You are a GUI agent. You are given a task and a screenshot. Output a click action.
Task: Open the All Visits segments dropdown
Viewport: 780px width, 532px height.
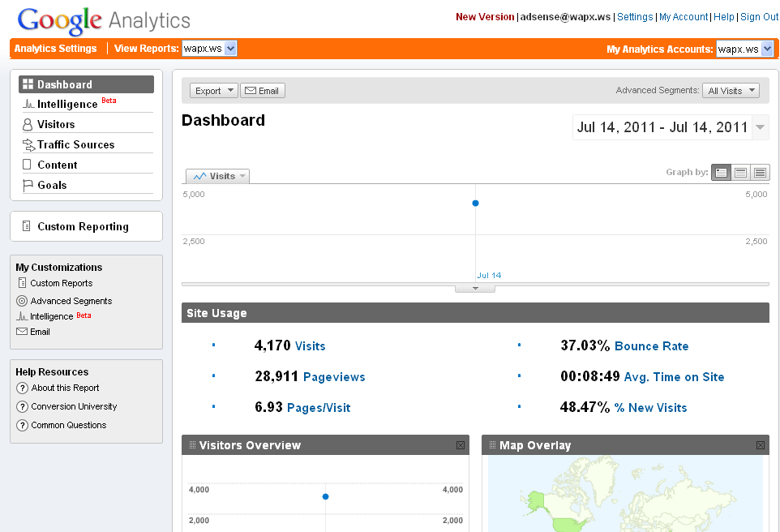[731, 91]
